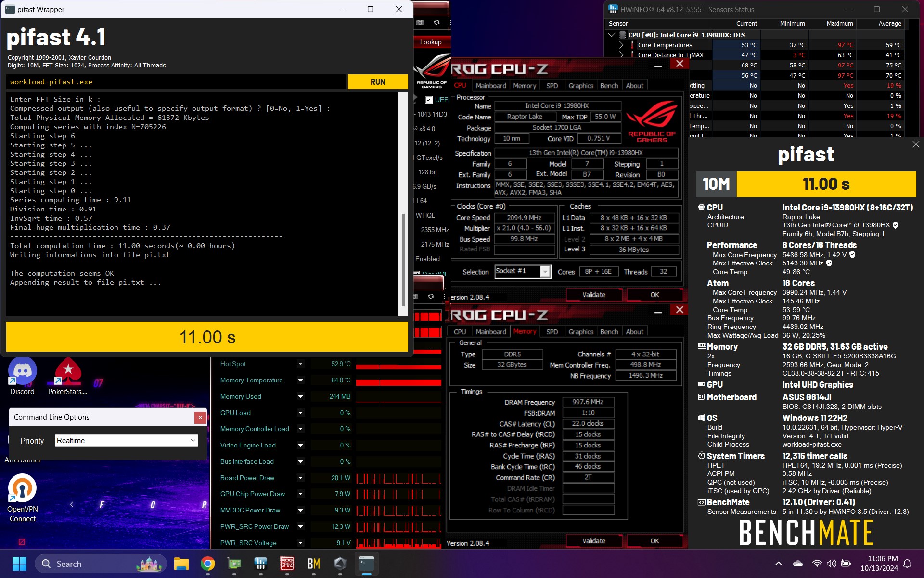924x578 pixels.
Task: Switch to Bench tab in upper CPU-Z
Action: click(609, 86)
